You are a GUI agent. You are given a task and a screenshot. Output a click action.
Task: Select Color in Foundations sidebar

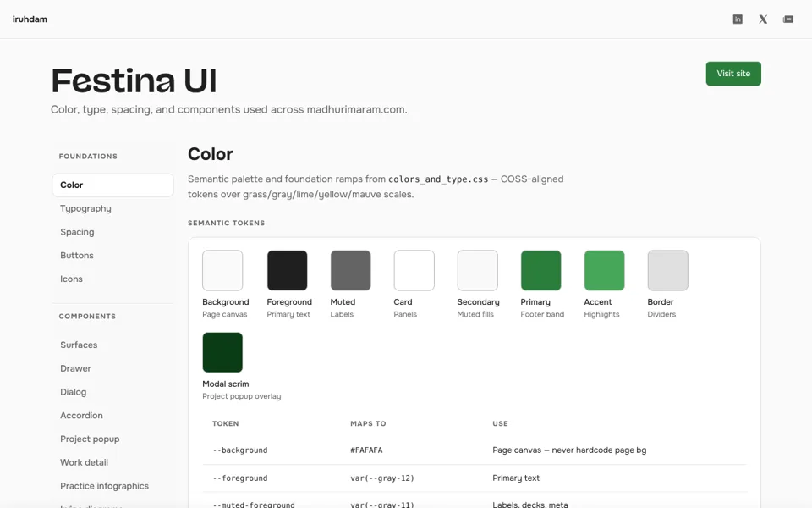(112, 185)
